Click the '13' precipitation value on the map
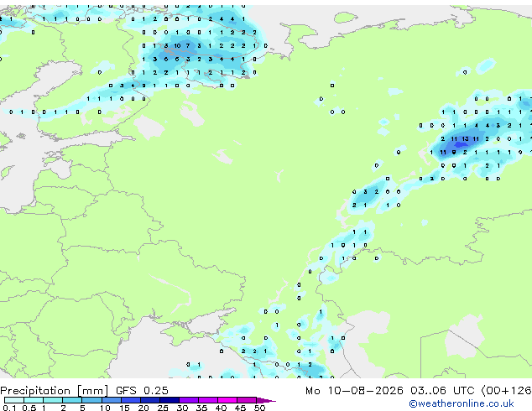Viewport: 532px width, 411px height. pyautogui.click(x=465, y=138)
